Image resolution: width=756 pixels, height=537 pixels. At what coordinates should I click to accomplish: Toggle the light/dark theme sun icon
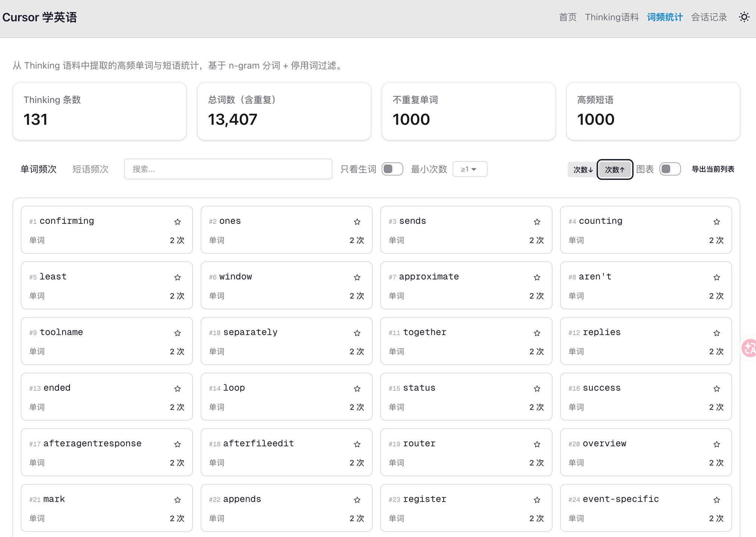744,17
